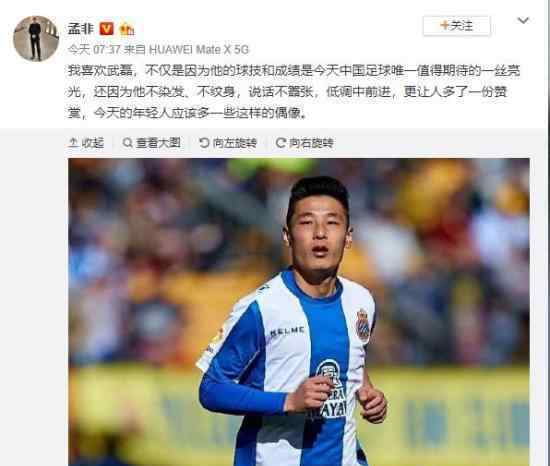Click the post text about 武磊
550x466 pixels.
coord(294,92)
